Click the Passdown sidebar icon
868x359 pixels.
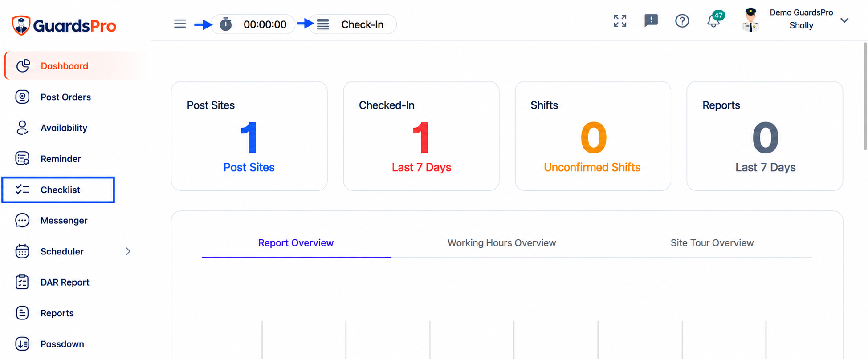[x=22, y=344]
